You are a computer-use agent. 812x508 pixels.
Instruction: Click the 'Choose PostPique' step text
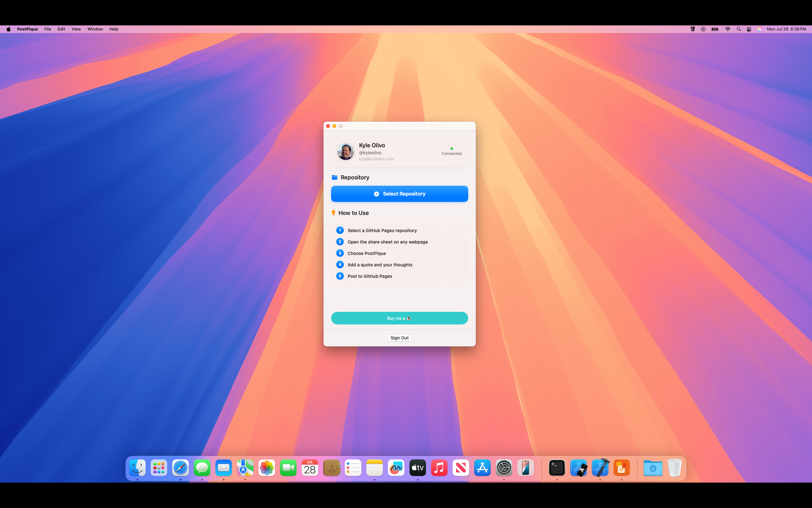pos(367,253)
